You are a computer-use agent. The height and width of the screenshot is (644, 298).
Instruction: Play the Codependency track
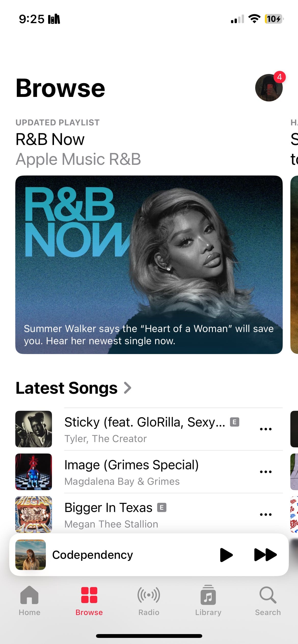(x=226, y=555)
